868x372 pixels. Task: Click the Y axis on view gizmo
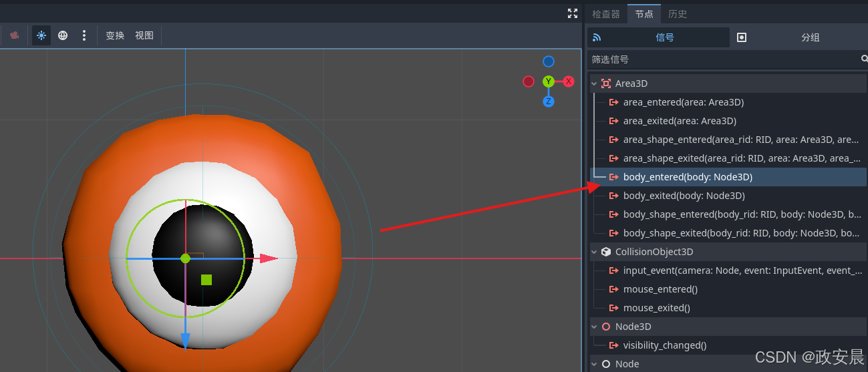(549, 81)
